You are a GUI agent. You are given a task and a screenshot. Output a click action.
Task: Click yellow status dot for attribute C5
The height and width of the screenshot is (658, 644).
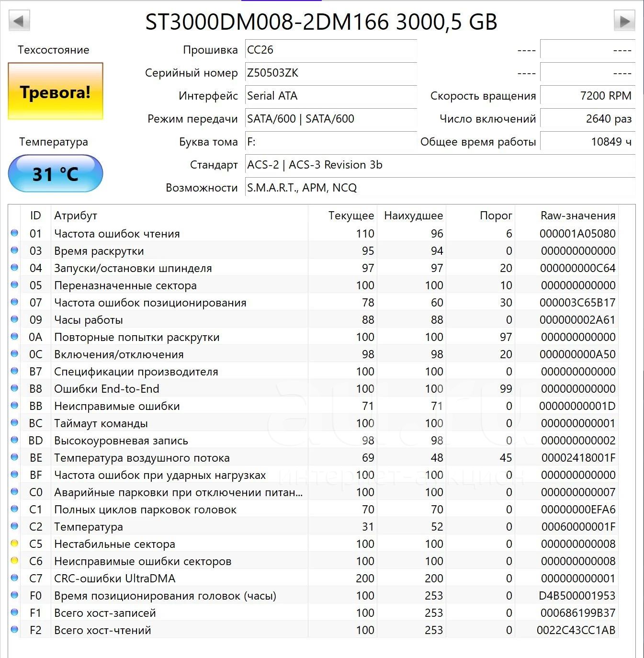coord(14,544)
